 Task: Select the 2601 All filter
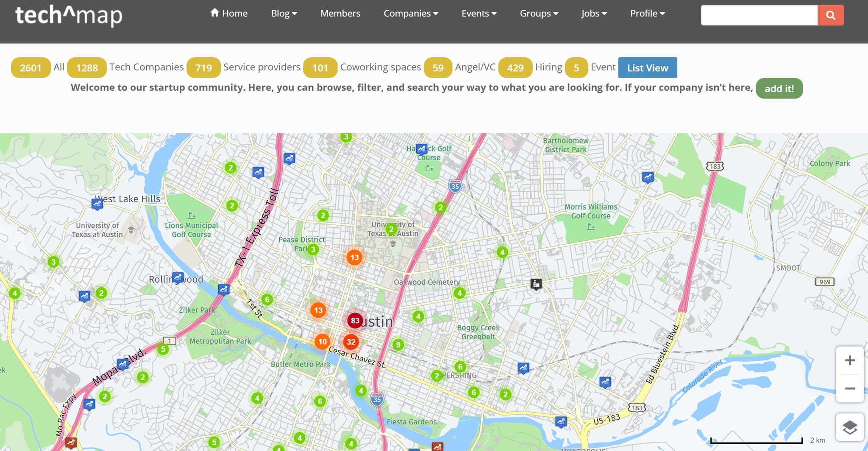pos(31,67)
